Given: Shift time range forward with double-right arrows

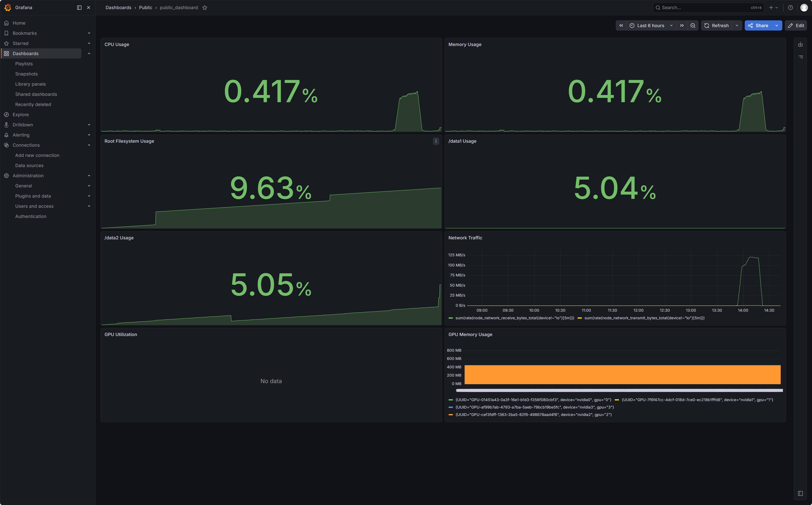Looking at the screenshot, I should (682, 26).
